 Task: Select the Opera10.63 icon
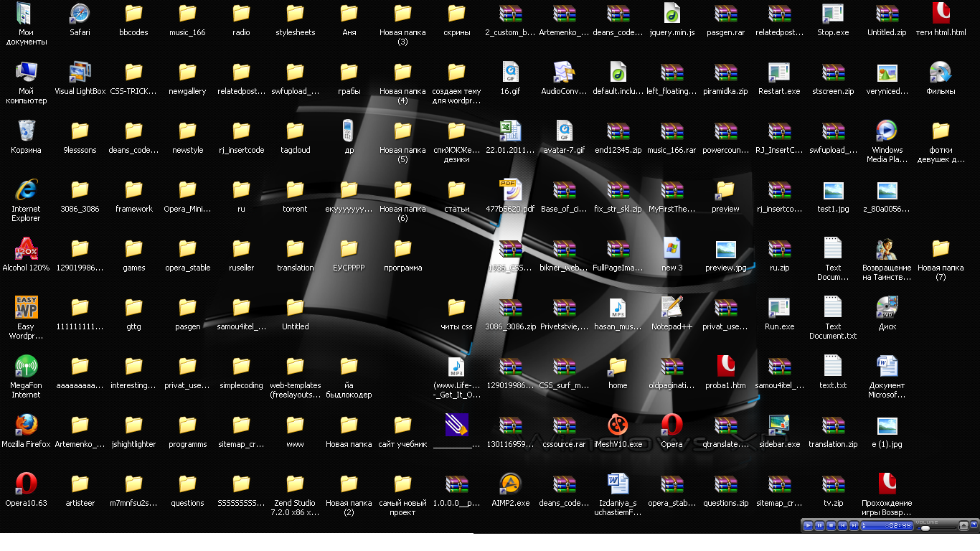(x=26, y=484)
